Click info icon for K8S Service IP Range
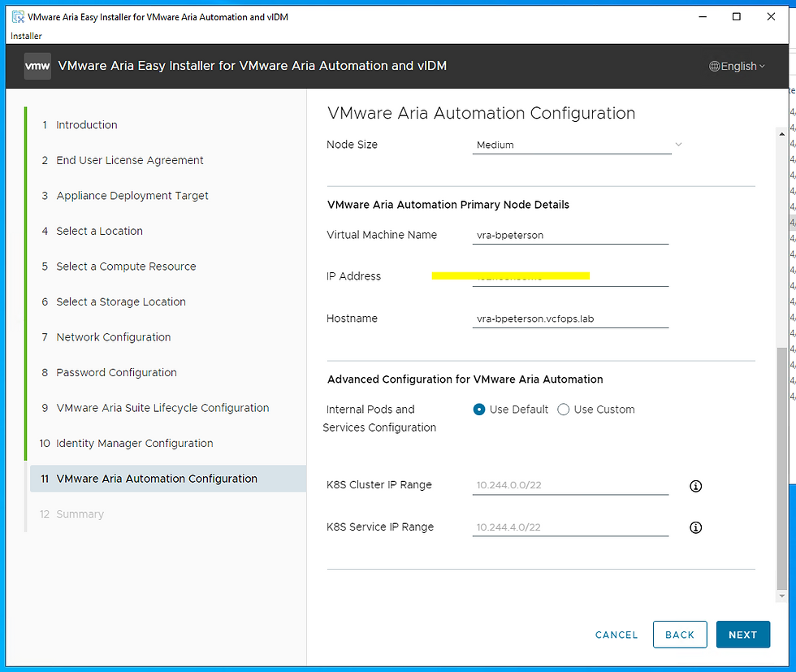 tap(695, 527)
